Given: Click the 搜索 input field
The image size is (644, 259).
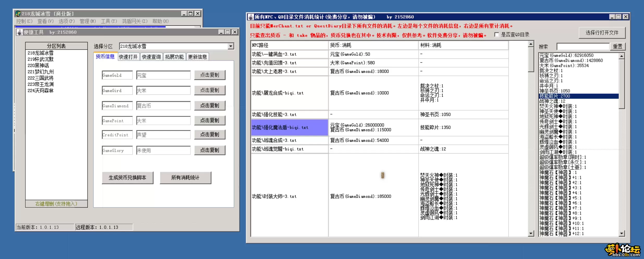Looking at the screenshot, I should click(583, 47).
